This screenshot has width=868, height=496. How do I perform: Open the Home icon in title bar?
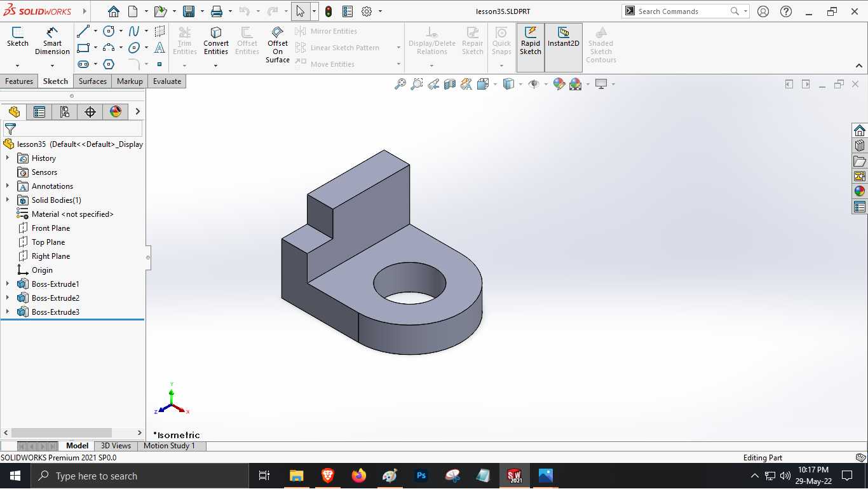[113, 11]
